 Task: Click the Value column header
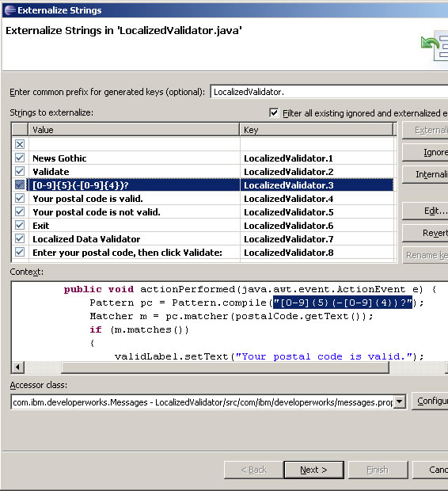(x=134, y=130)
